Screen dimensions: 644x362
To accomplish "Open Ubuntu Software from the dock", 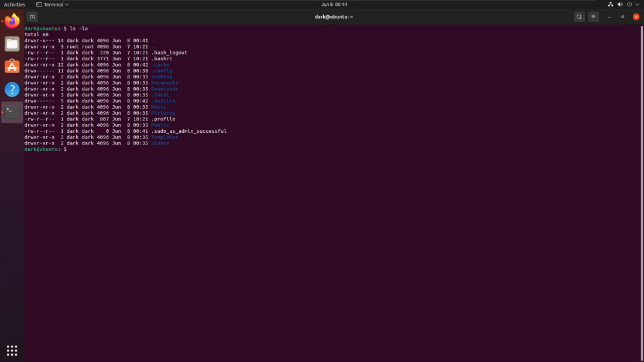I will (x=12, y=67).
